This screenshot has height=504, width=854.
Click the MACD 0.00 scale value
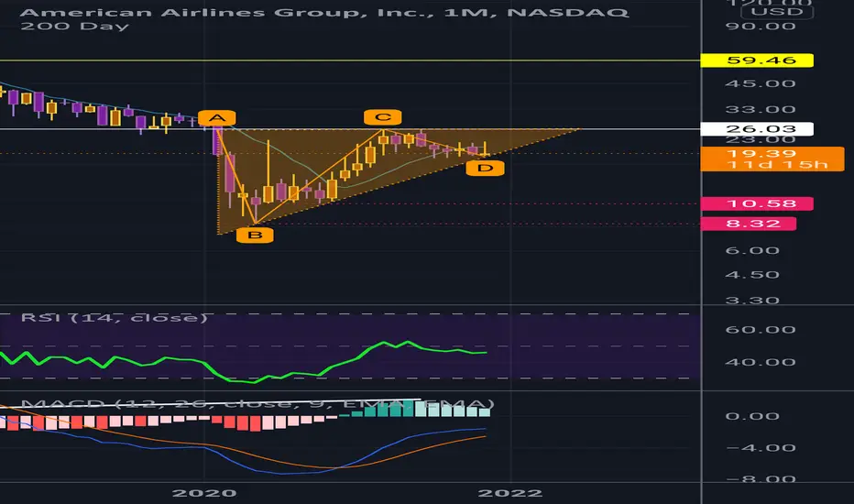click(752, 416)
